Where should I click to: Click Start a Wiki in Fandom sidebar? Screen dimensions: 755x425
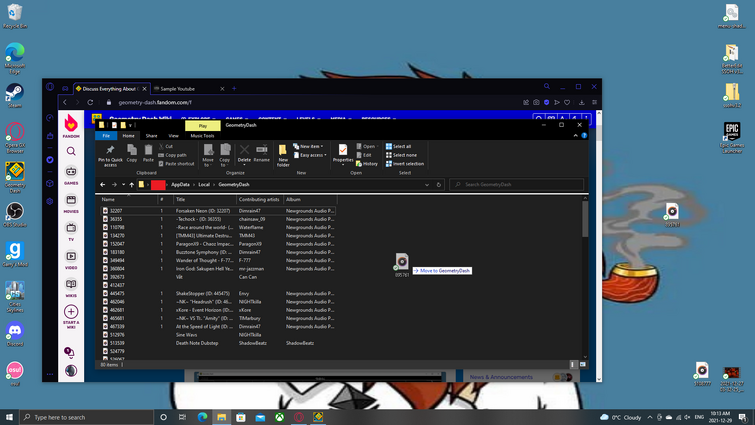(71, 317)
